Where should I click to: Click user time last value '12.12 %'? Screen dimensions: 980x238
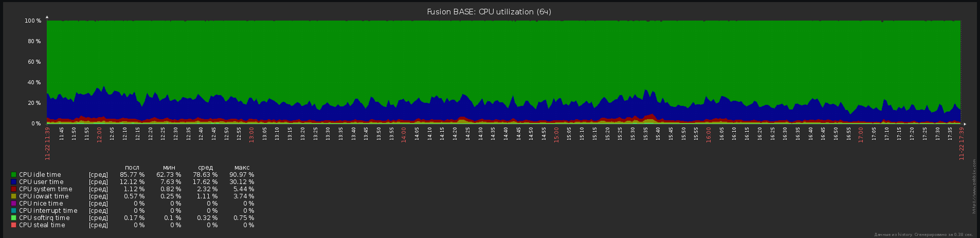coord(132,182)
